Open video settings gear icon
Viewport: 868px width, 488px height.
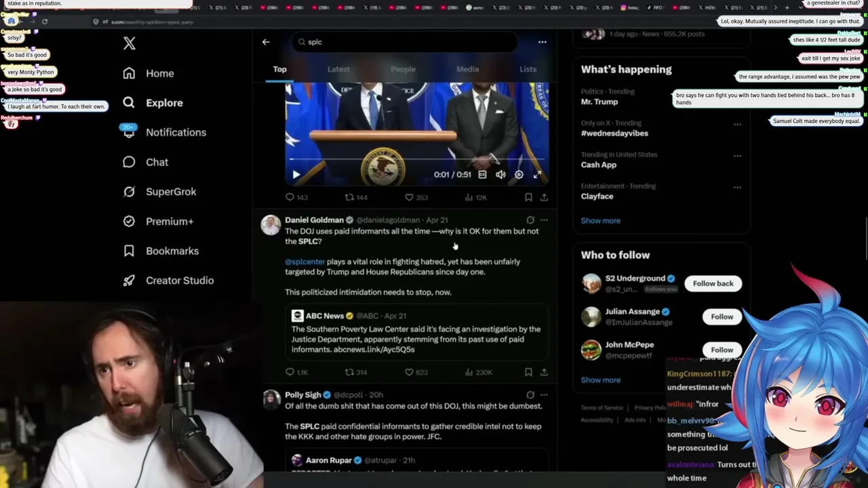tap(519, 175)
